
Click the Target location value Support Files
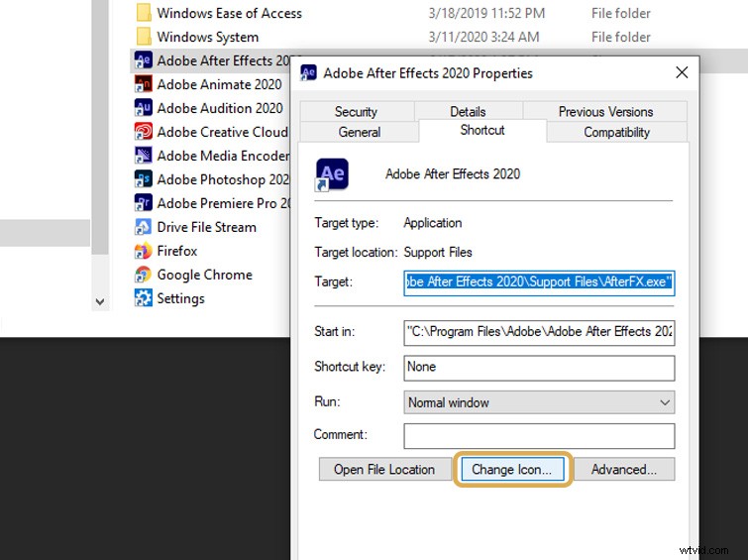pyautogui.click(x=438, y=252)
